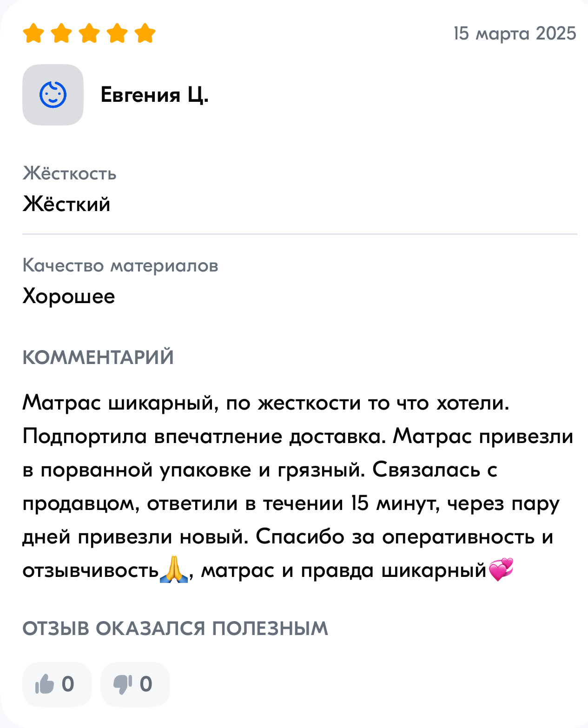
Task: Open the reviewer's smiley avatar
Action: [53, 95]
